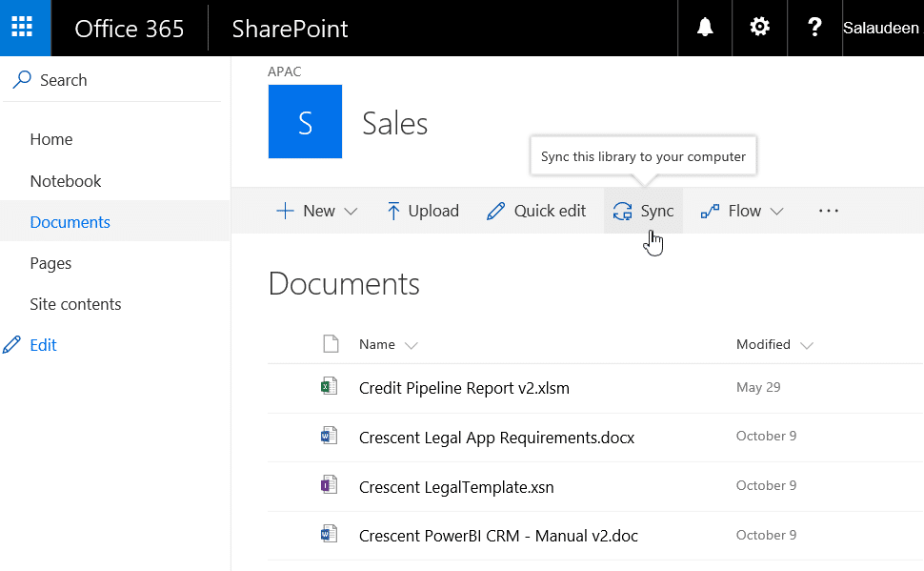Viewport: 924px width, 571px height.
Task: Click the Sales site logo tile
Action: [305, 121]
